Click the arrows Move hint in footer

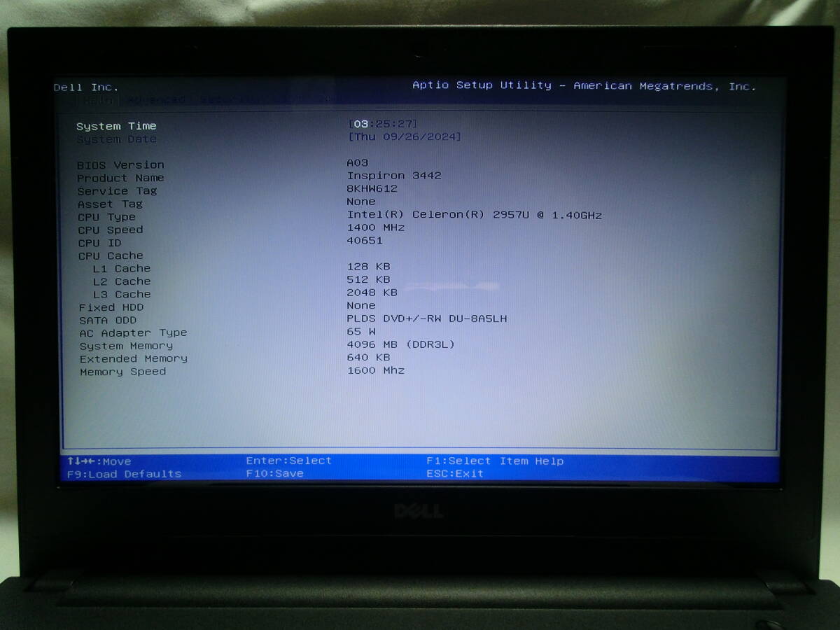click(99, 461)
